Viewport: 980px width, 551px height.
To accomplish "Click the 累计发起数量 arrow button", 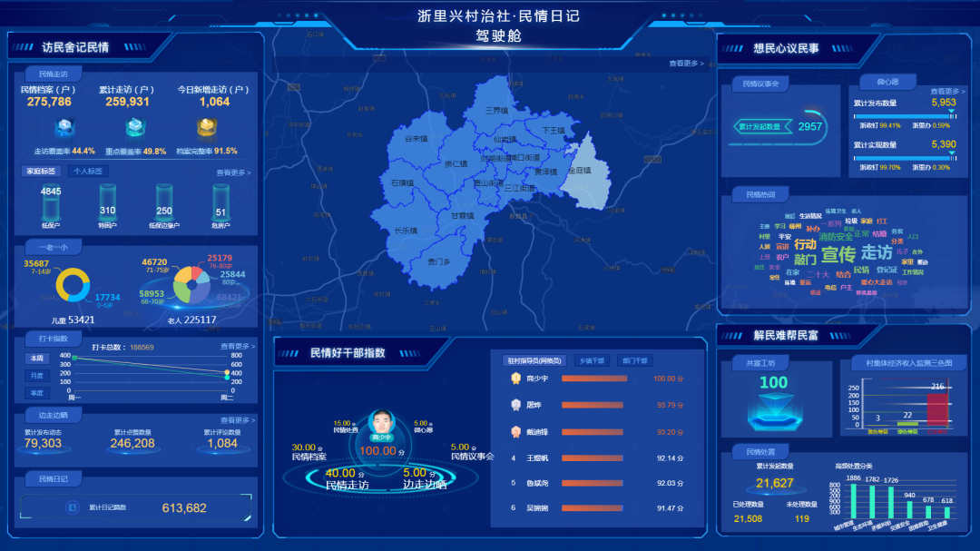I will [761, 126].
